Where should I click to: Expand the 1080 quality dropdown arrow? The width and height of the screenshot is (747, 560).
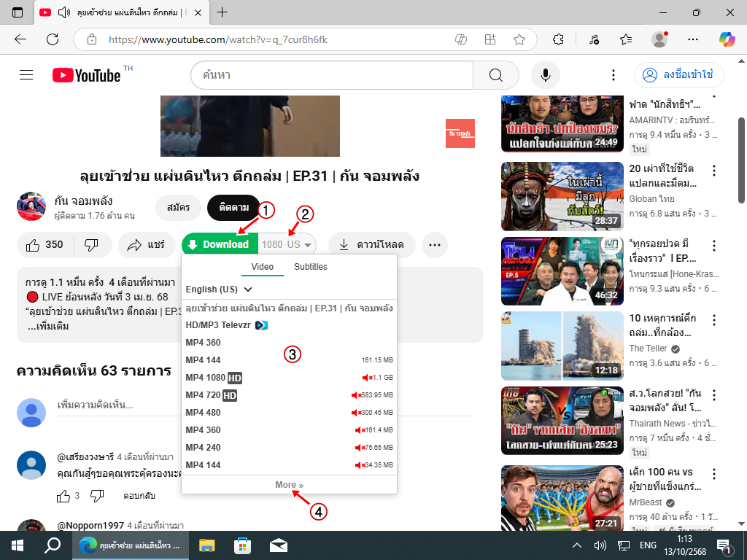(309, 245)
